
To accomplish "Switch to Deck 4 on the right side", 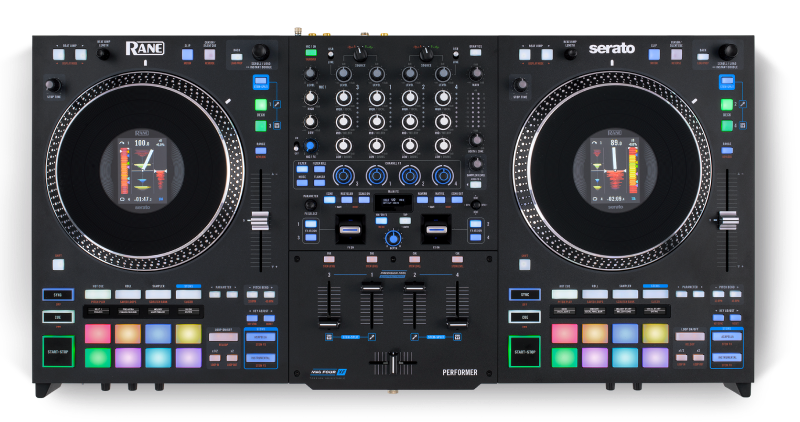I will [727, 126].
